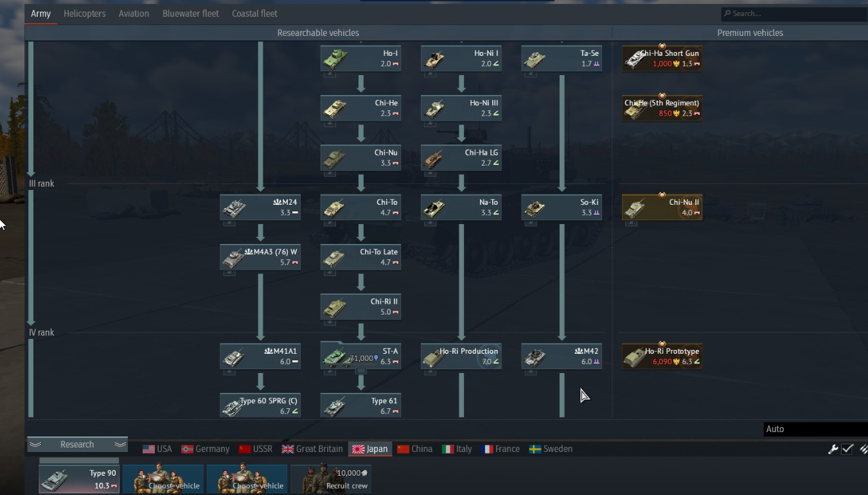Switch nation to Germany
Screen dimensions: 868x495
[x=205, y=449]
